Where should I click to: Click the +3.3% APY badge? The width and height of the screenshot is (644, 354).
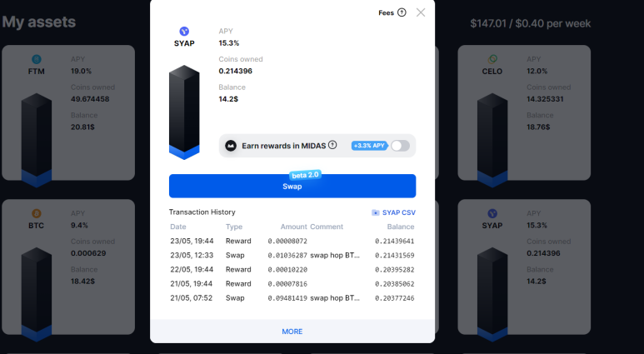369,146
